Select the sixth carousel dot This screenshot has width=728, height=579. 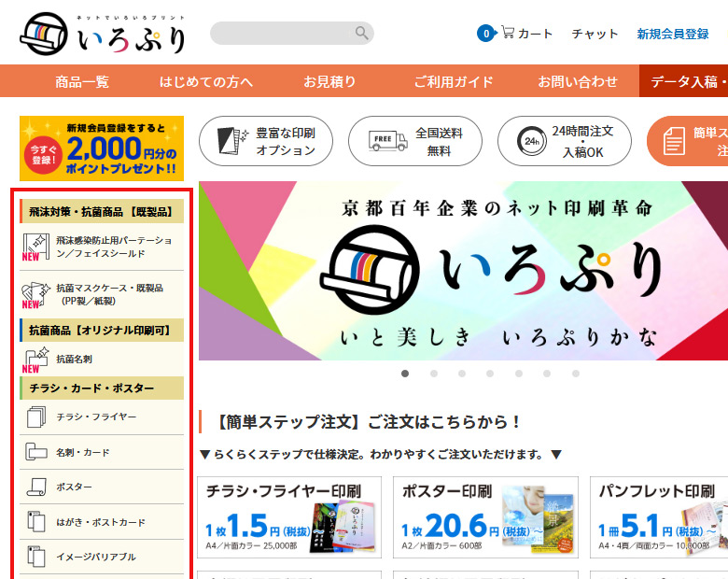point(547,374)
